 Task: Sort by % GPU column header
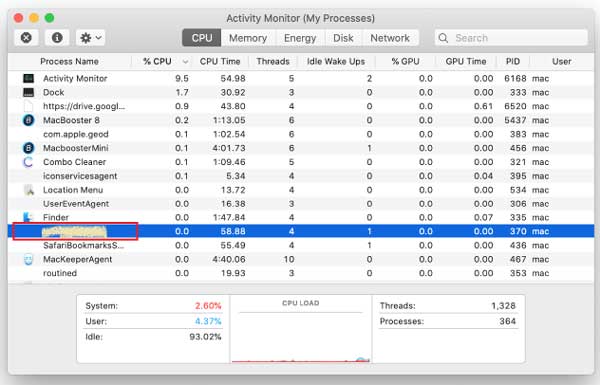405,61
